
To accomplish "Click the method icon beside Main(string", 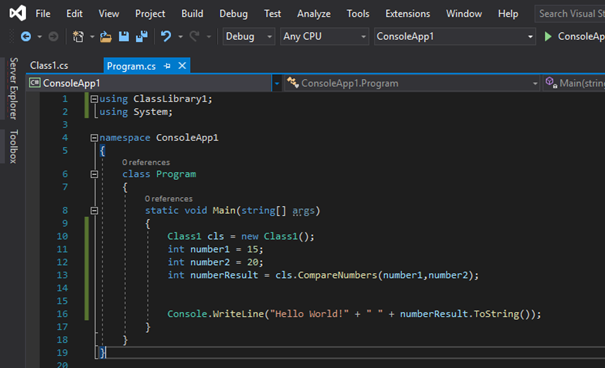I will pos(551,83).
